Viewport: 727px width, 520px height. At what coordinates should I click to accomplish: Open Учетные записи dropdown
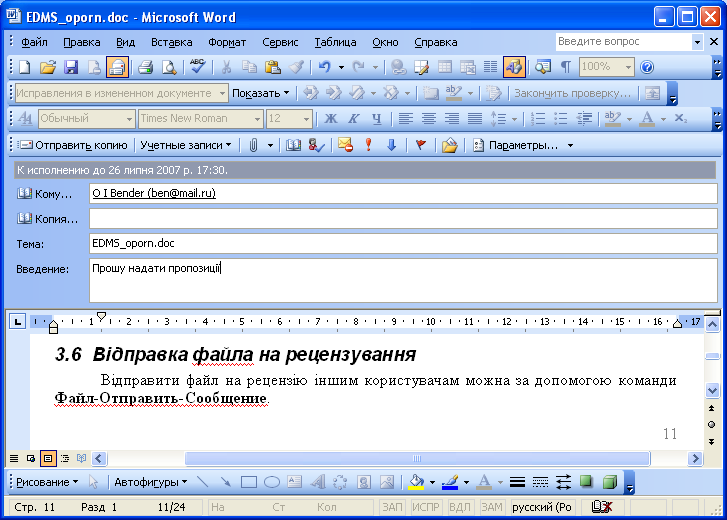[186, 145]
